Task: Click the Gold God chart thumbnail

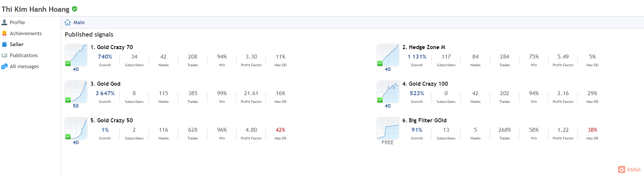Action: (76, 92)
